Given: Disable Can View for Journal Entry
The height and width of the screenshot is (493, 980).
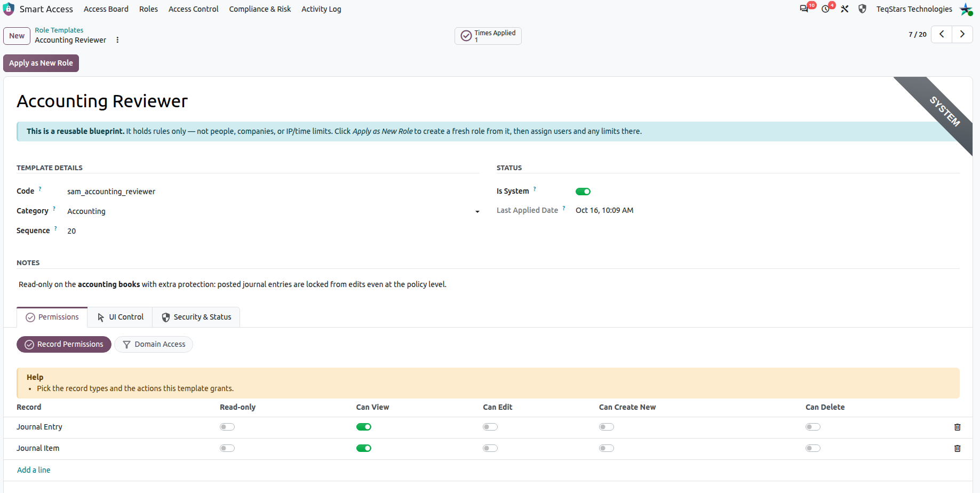Looking at the screenshot, I should coord(364,427).
